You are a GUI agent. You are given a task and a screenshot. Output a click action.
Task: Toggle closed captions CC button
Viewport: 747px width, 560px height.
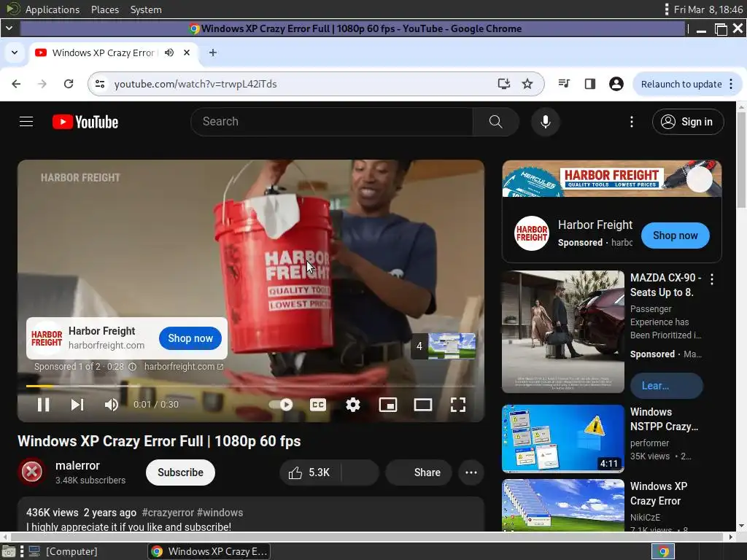click(318, 405)
